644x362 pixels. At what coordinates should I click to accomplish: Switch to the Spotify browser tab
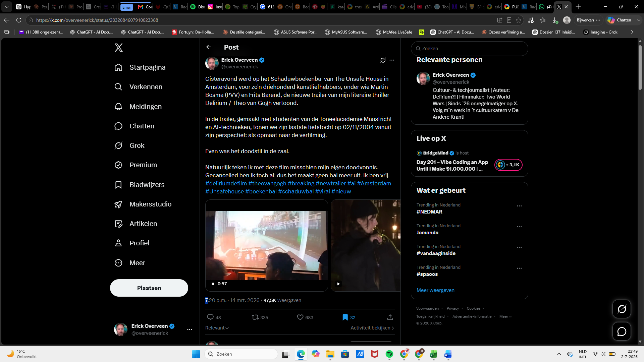pyautogui.click(x=197, y=7)
